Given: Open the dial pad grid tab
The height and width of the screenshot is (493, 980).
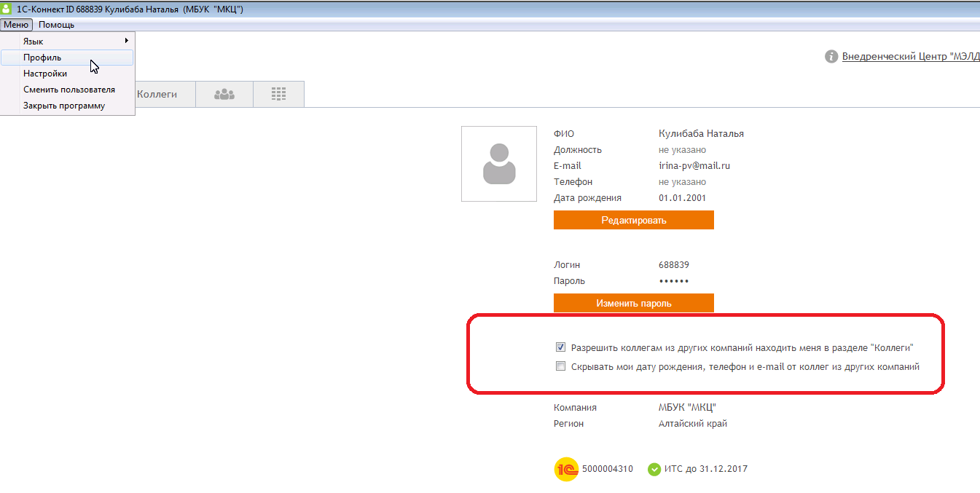Looking at the screenshot, I should click(278, 94).
